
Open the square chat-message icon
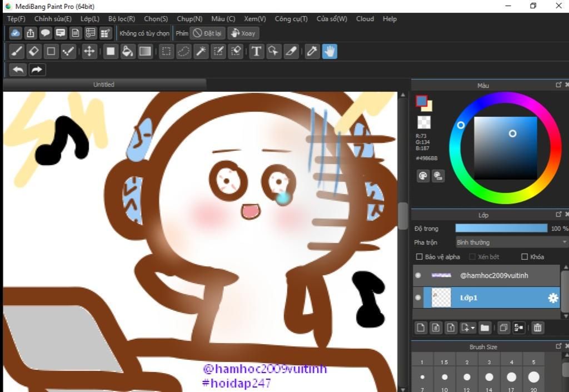(x=60, y=33)
